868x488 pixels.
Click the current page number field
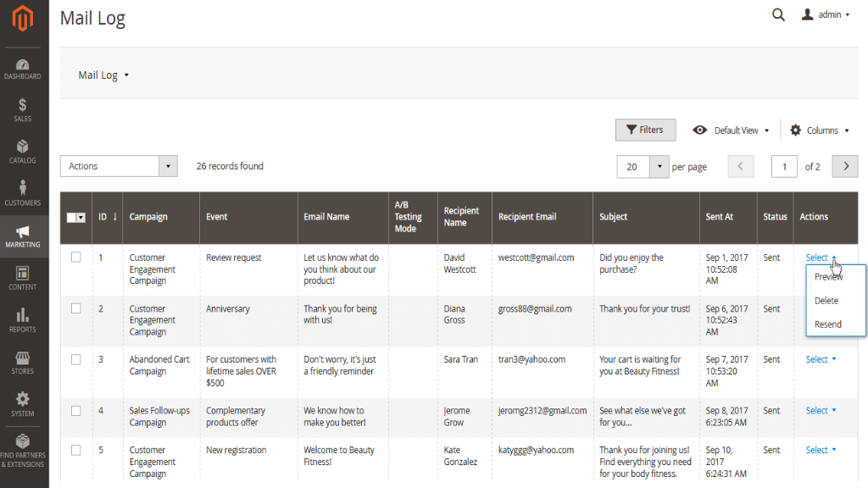[x=784, y=167]
